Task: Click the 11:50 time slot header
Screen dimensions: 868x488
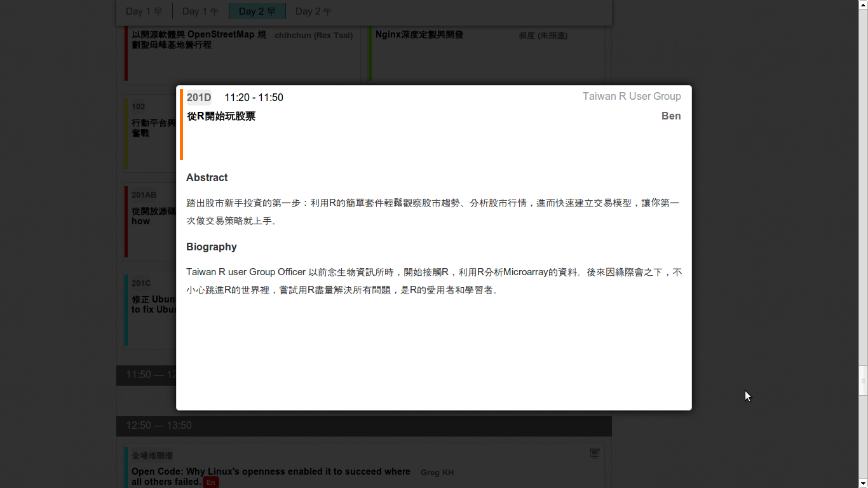Action: pyautogui.click(x=146, y=375)
